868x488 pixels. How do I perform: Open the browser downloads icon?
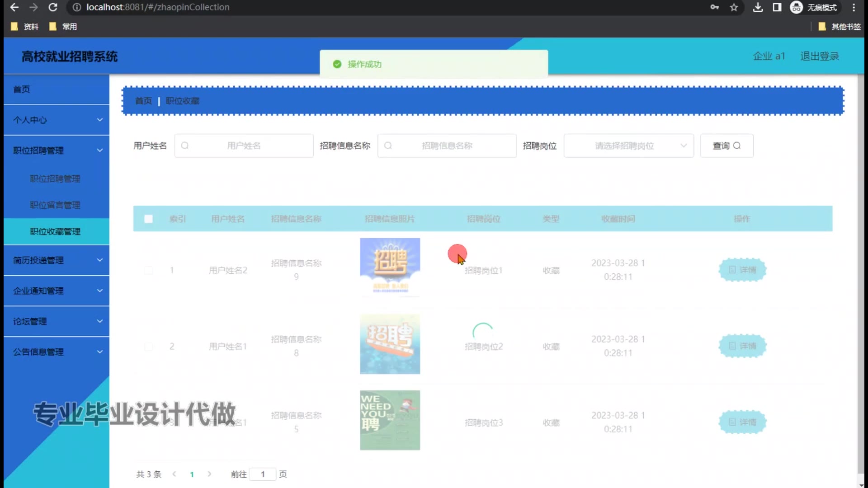click(758, 7)
